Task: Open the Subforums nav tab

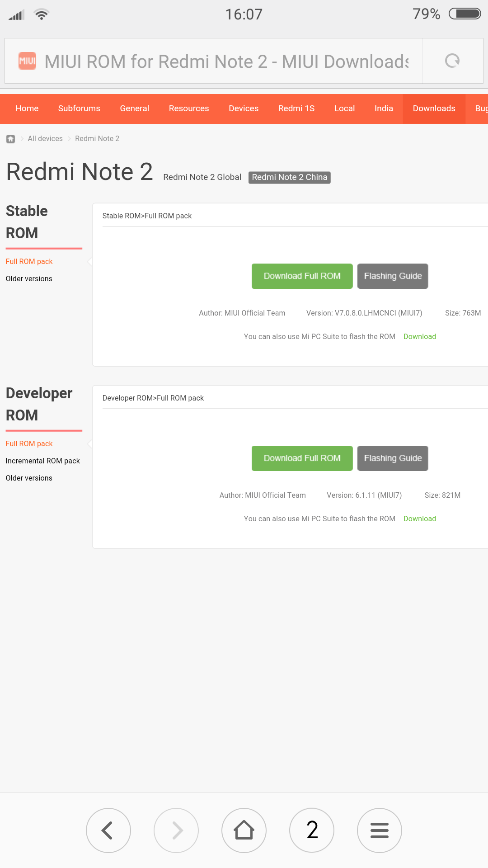Action: coord(79,108)
